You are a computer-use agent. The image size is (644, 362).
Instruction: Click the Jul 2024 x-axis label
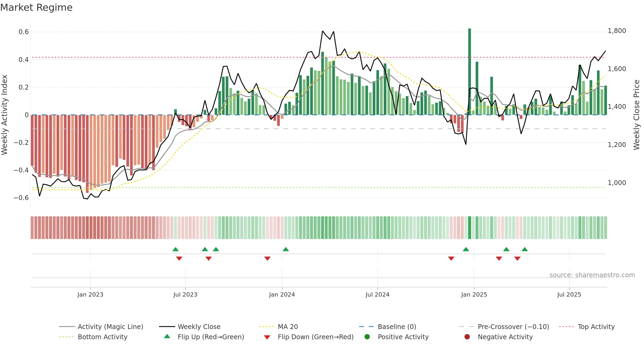(377, 294)
